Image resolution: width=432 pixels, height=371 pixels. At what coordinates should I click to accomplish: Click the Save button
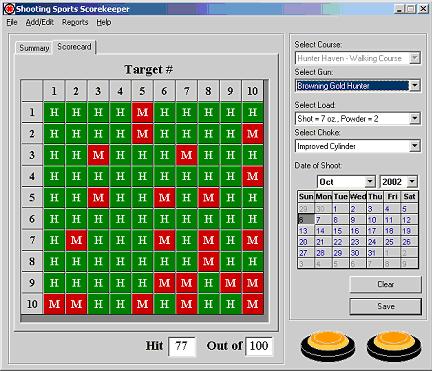point(385,306)
